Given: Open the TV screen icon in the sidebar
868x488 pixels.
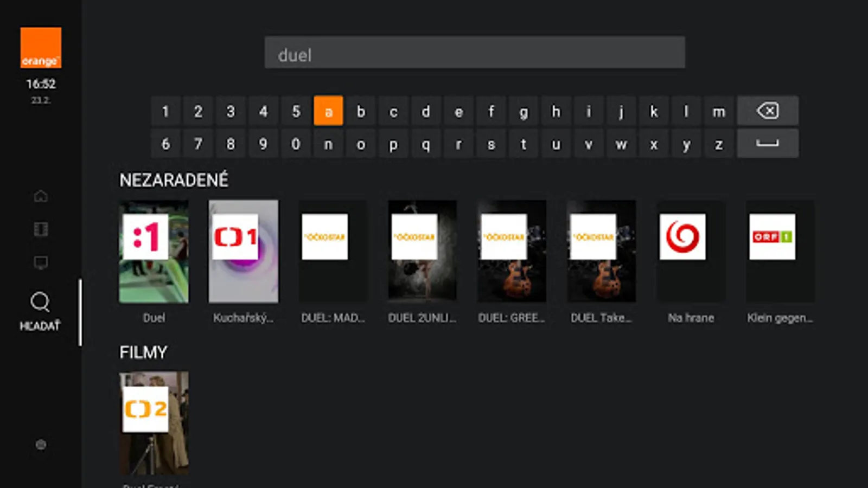Looking at the screenshot, I should (x=41, y=263).
